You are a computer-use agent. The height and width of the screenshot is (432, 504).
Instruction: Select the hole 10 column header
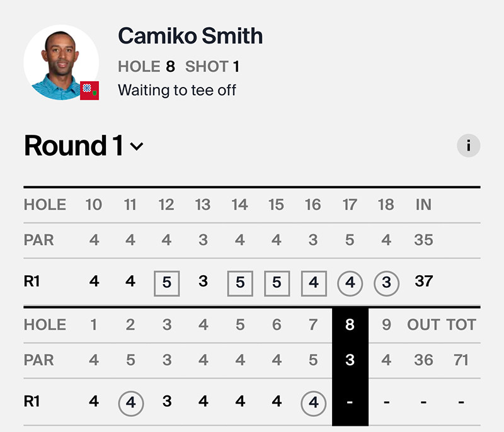pyautogui.click(x=94, y=205)
